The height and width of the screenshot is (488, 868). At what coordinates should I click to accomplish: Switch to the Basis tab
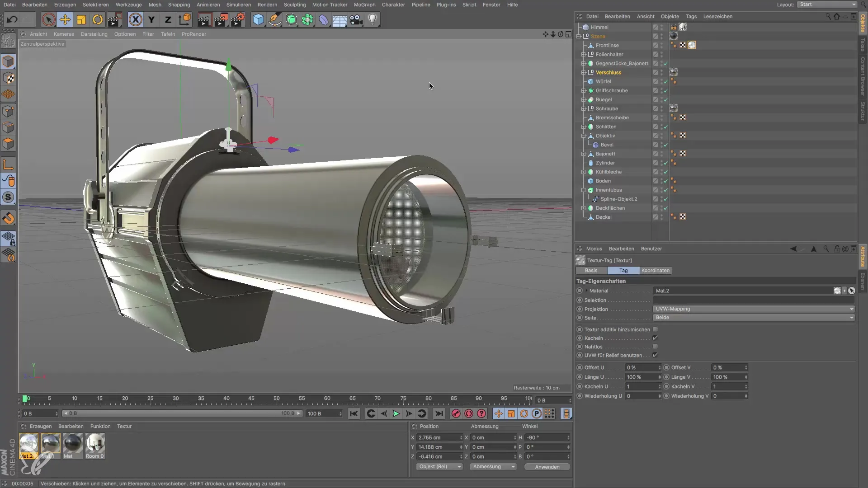pyautogui.click(x=591, y=270)
